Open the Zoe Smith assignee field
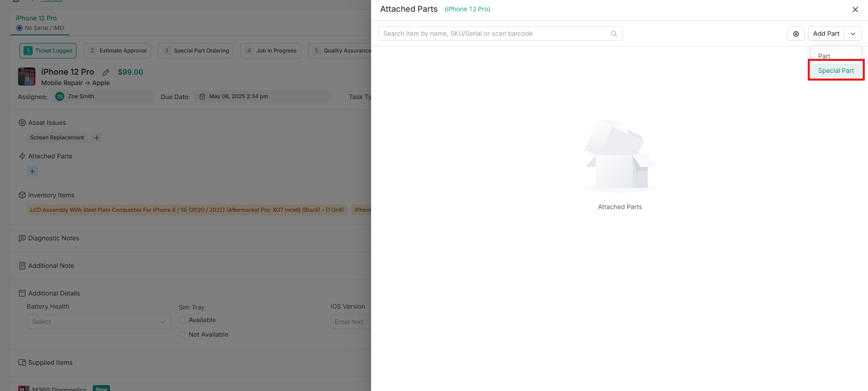The height and width of the screenshot is (391, 868). [x=102, y=96]
